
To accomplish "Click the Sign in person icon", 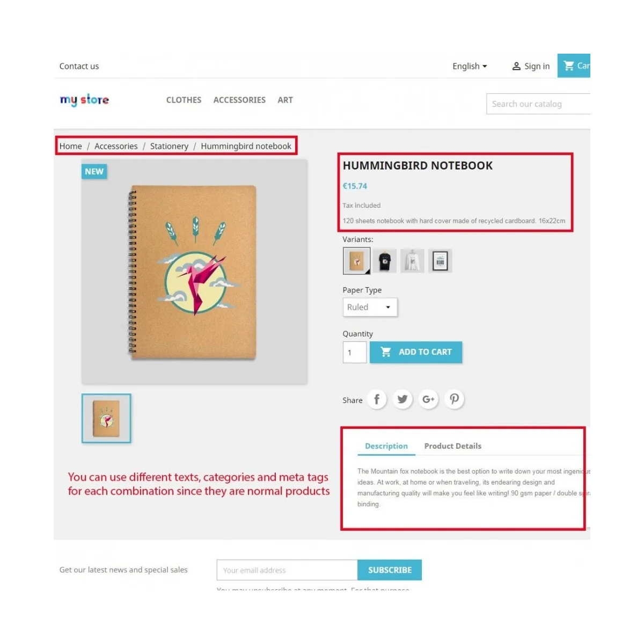I will [516, 66].
